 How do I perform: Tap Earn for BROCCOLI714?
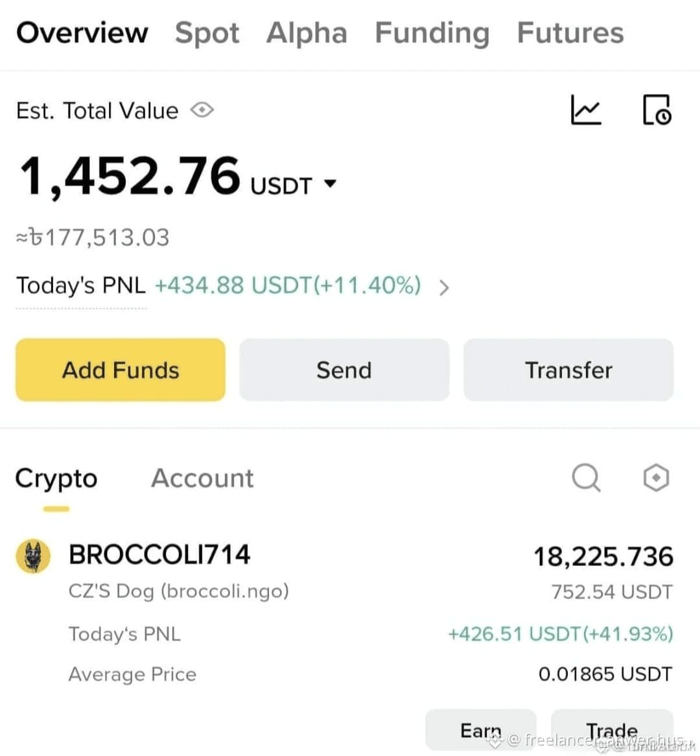coord(481,730)
